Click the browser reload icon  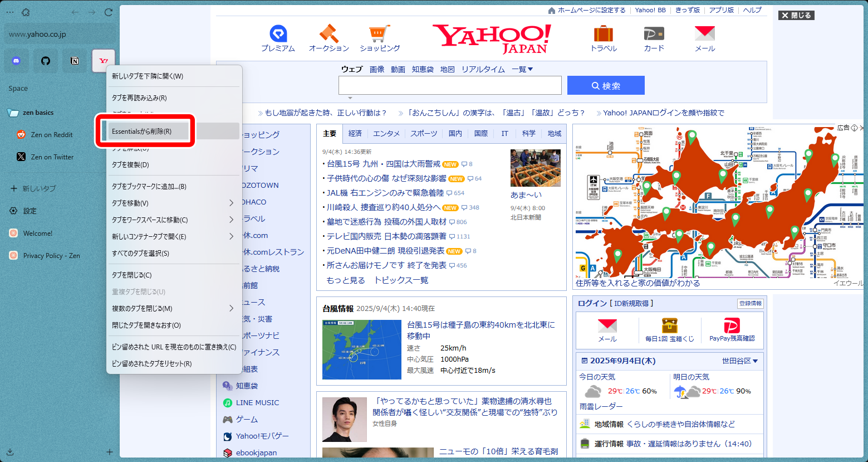tap(109, 12)
